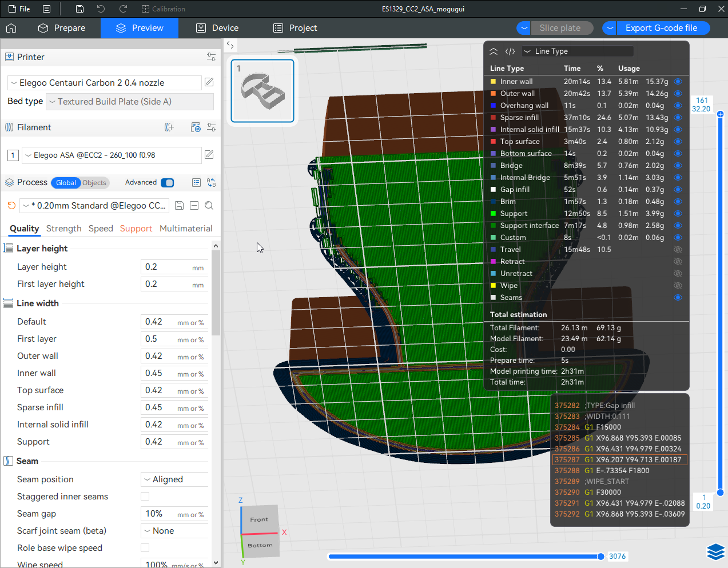Open the Seam position dropdown
Screen dimensions: 728x568
pos(174,479)
